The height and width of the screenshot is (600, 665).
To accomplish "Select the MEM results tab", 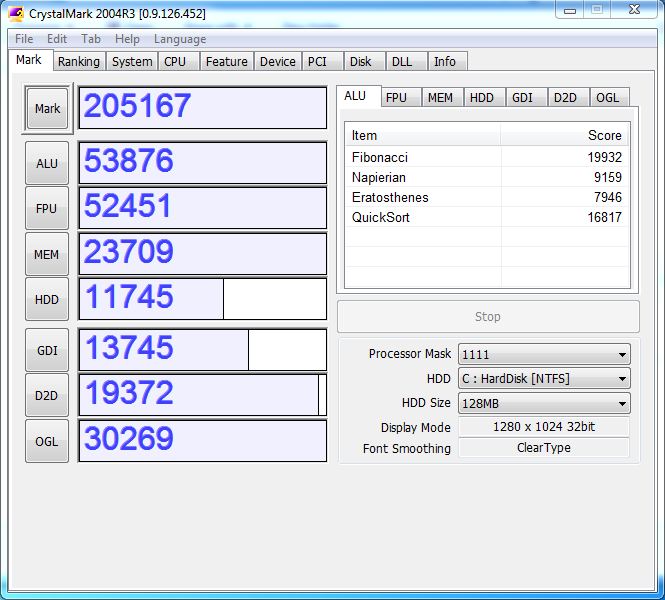I will click(439, 97).
